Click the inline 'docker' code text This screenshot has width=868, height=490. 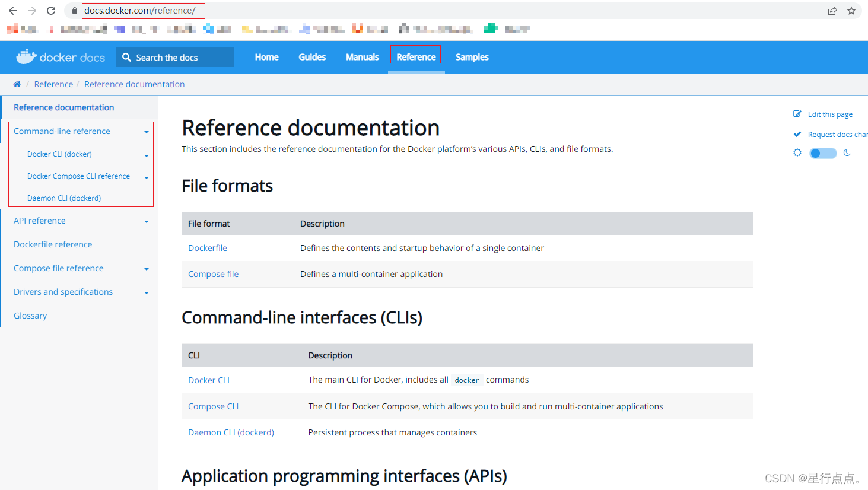tap(467, 380)
